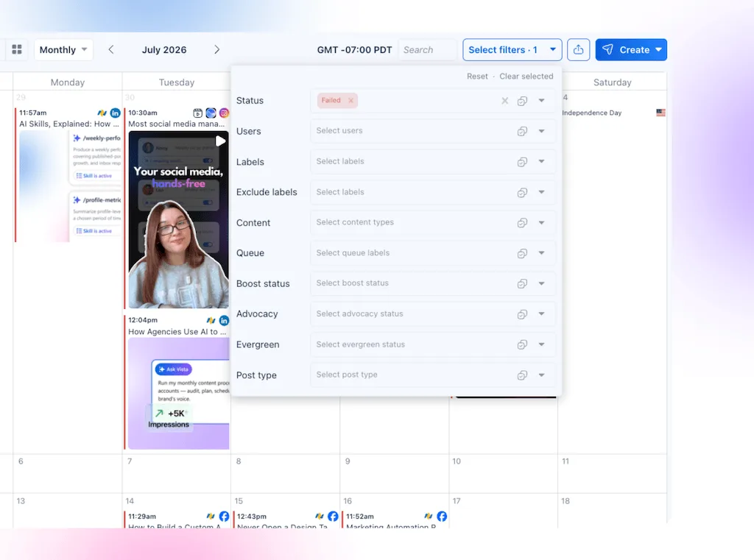Expand the Create button arrow
Image resolution: width=754 pixels, height=560 pixels.
pyautogui.click(x=658, y=49)
